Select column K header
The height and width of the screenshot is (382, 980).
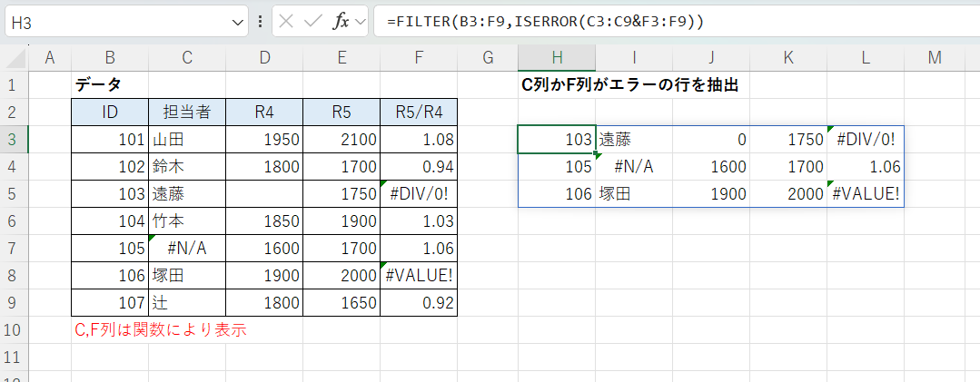[x=788, y=58]
